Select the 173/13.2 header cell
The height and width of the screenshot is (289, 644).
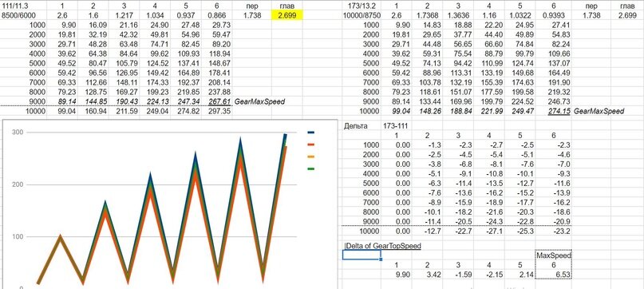(x=362, y=6)
